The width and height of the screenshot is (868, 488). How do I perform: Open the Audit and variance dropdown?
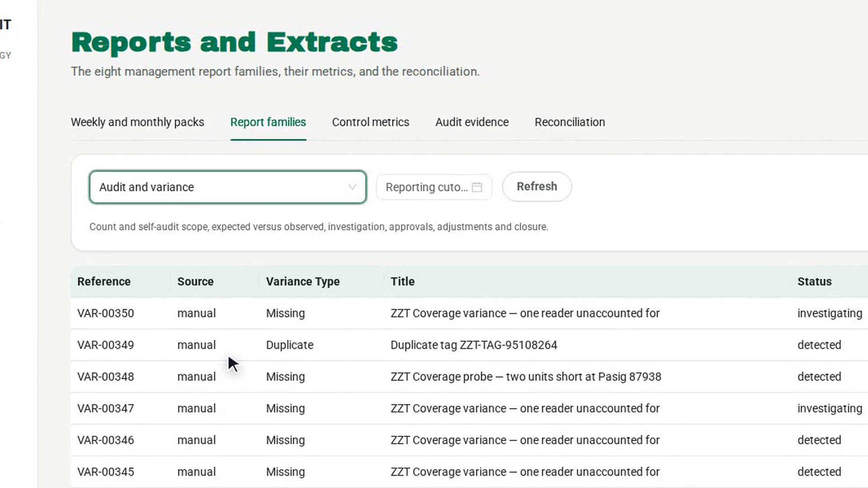pyautogui.click(x=227, y=187)
